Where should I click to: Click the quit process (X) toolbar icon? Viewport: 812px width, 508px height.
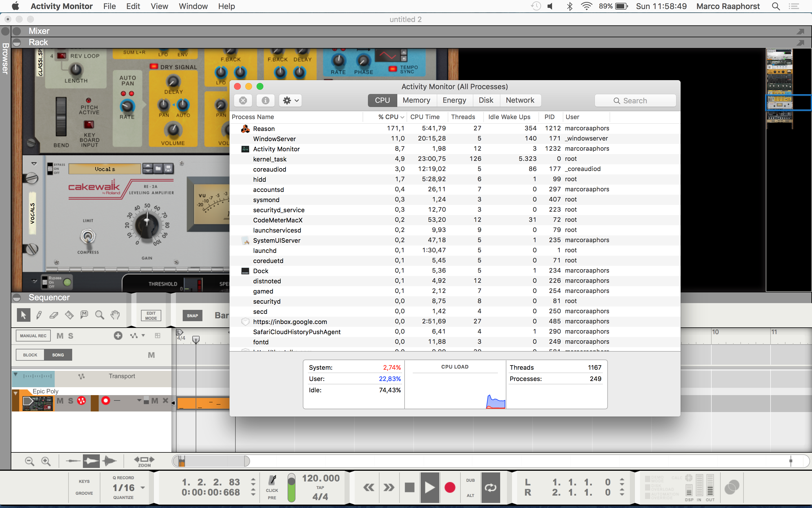pos(243,100)
